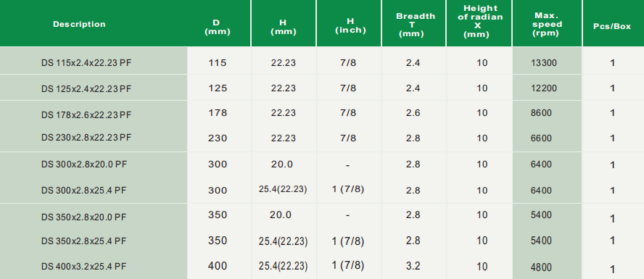Click description DS 178x2.6x22.23 PF
The height and width of the screenshot is (279, 644).
pos(86,115)
